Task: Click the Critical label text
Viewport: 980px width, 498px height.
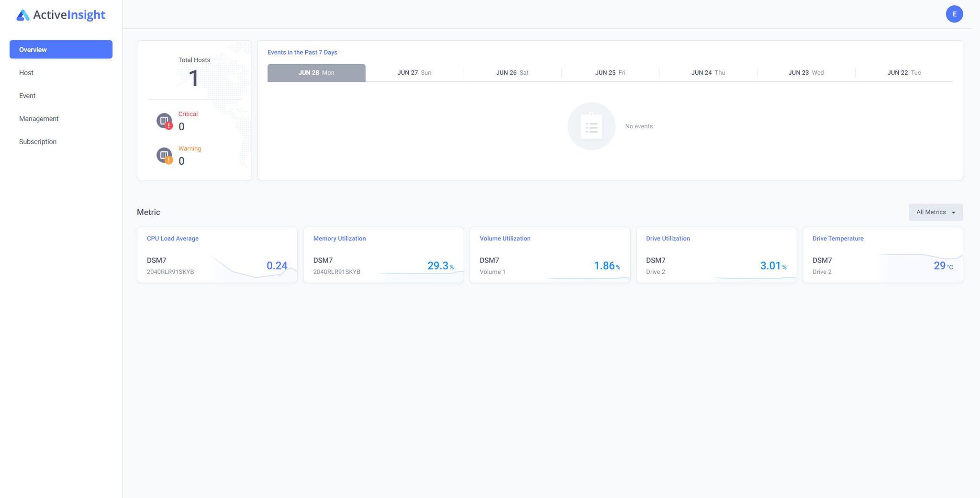Action: [188, 114]
